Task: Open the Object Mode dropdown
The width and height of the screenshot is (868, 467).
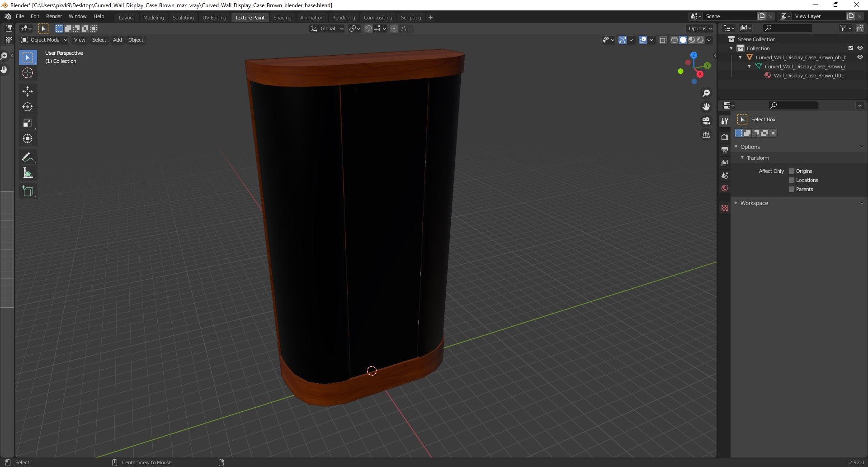Action: [44, 40]
